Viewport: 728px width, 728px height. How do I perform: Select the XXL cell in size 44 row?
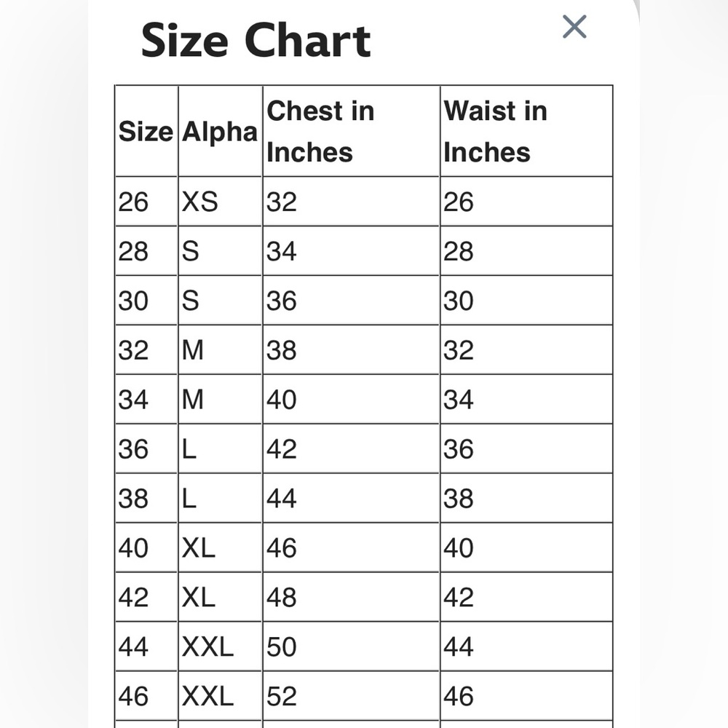(x=220, y=646)
